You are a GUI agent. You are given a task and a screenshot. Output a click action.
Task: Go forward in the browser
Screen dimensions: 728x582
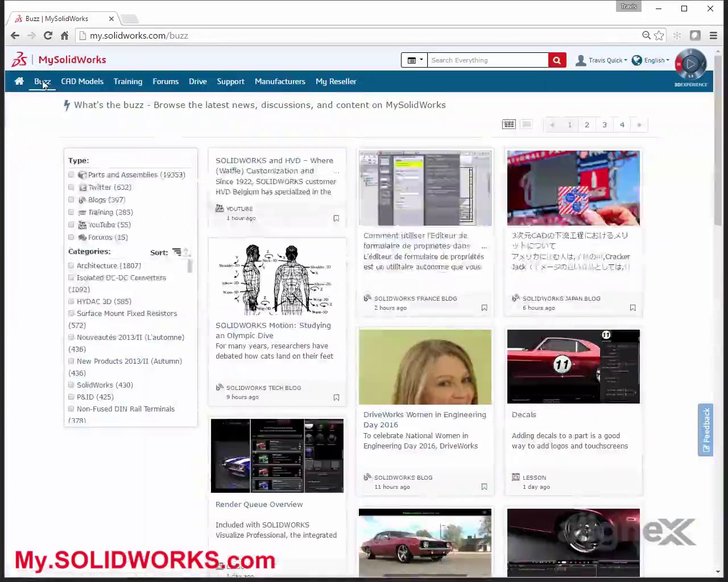pyautogui.click(x=31, y=35)
